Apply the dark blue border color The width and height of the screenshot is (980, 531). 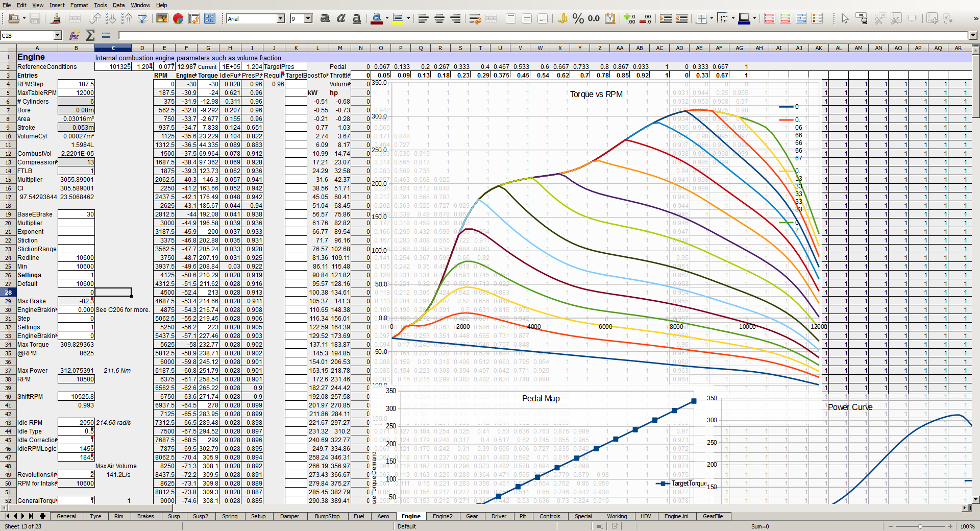(x=744, y=19)
